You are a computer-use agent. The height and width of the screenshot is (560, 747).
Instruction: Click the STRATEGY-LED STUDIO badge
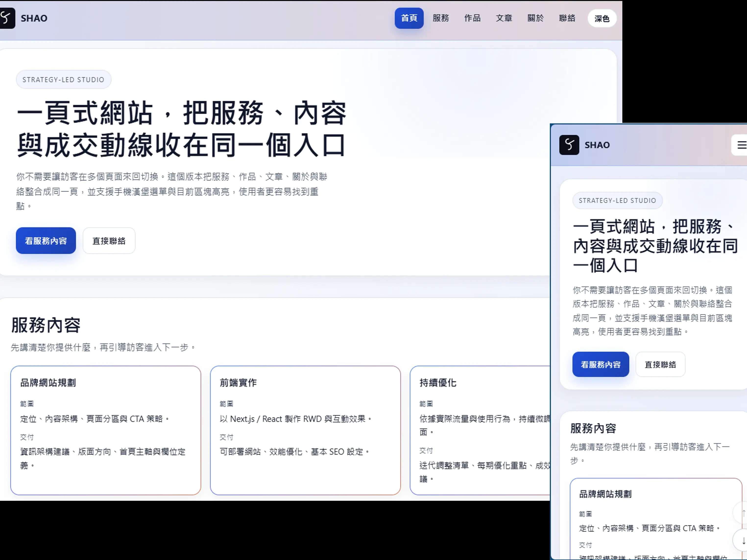[63, 79]
